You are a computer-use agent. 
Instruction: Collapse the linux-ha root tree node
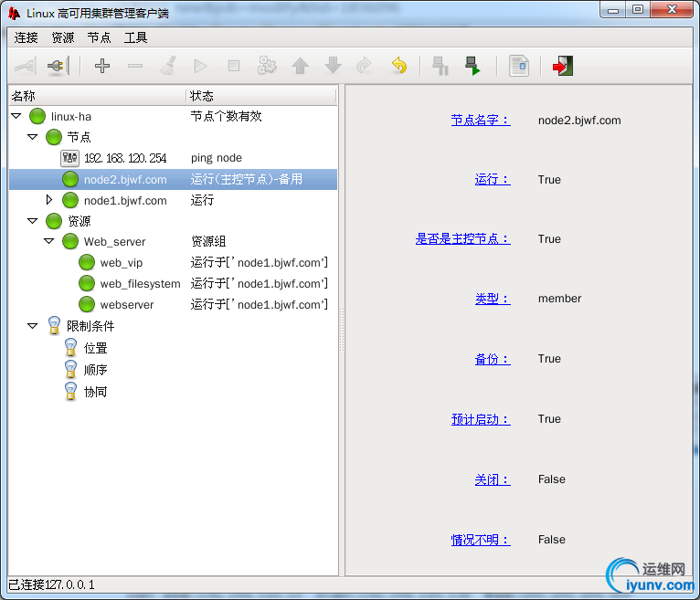tap(16, 116)
